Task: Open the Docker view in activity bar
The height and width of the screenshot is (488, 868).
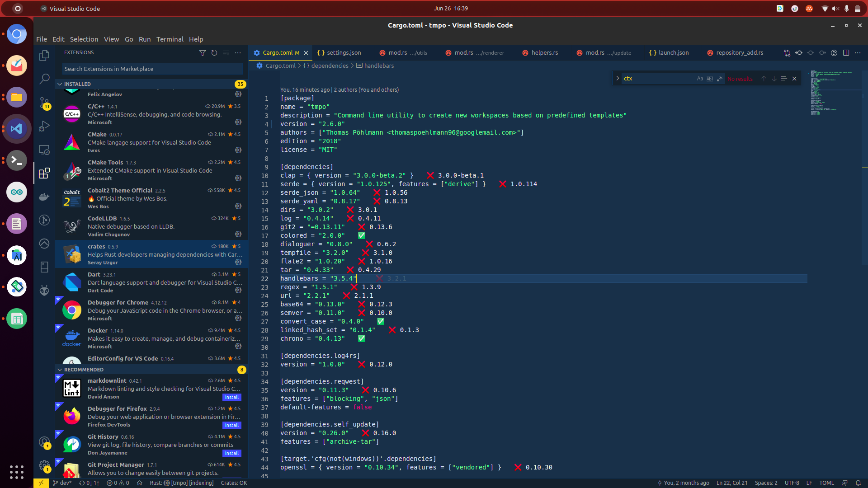Action: (44, 197)
